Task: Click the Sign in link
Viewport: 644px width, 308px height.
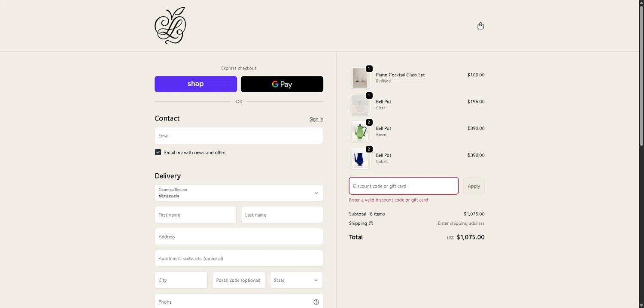Action: 316,119
